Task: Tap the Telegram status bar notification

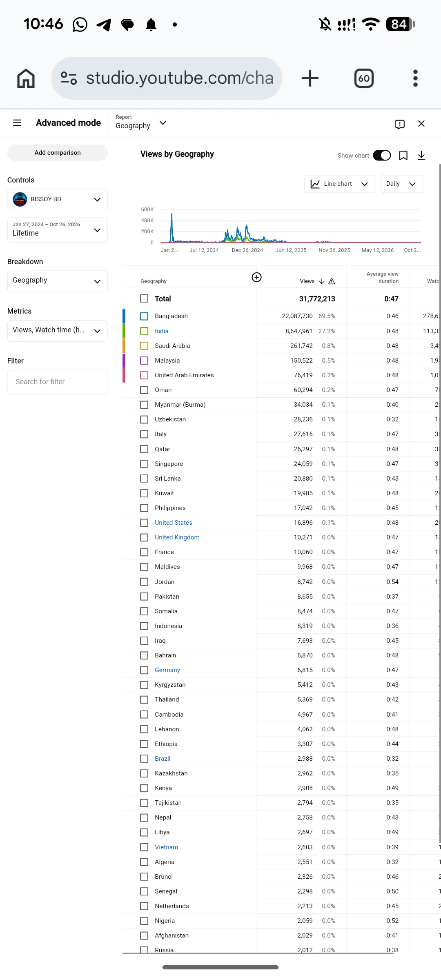Action: click(104, 24)
